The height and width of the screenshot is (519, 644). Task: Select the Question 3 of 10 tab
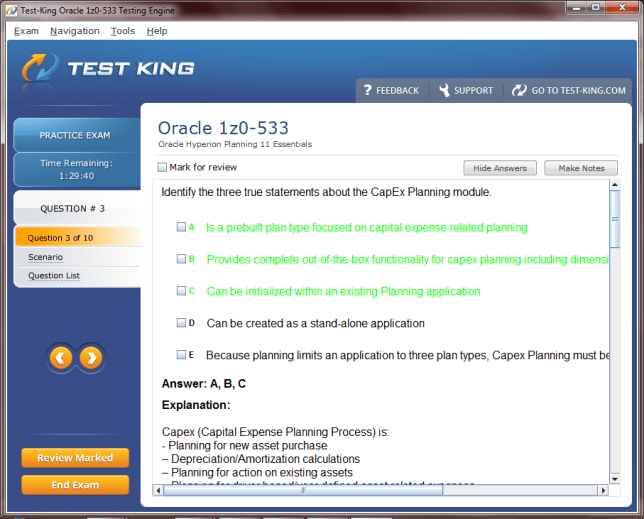click(x=78, y=237)
